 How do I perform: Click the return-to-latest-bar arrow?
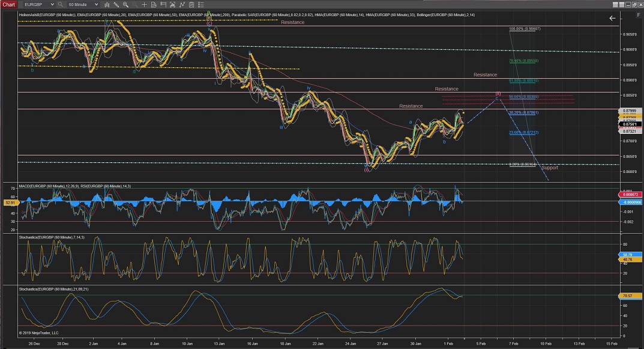612,18
